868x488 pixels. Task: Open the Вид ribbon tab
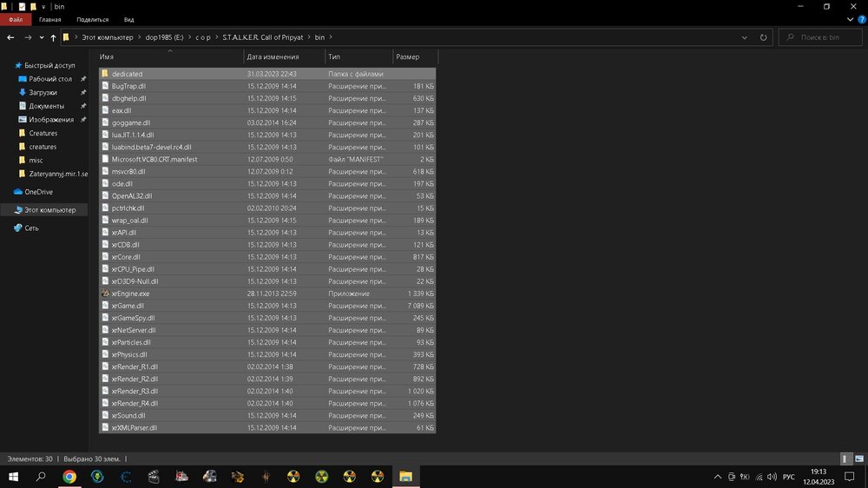128,19
